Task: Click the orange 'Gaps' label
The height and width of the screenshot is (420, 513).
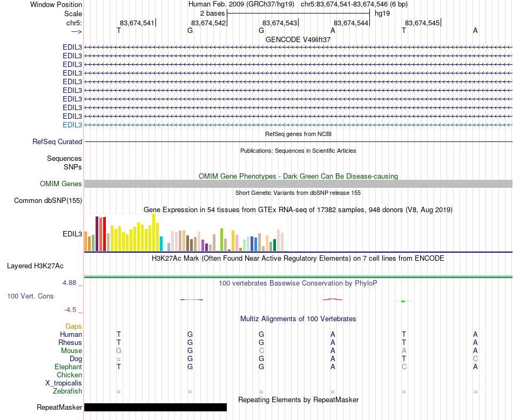Action: tap(73, 327)
